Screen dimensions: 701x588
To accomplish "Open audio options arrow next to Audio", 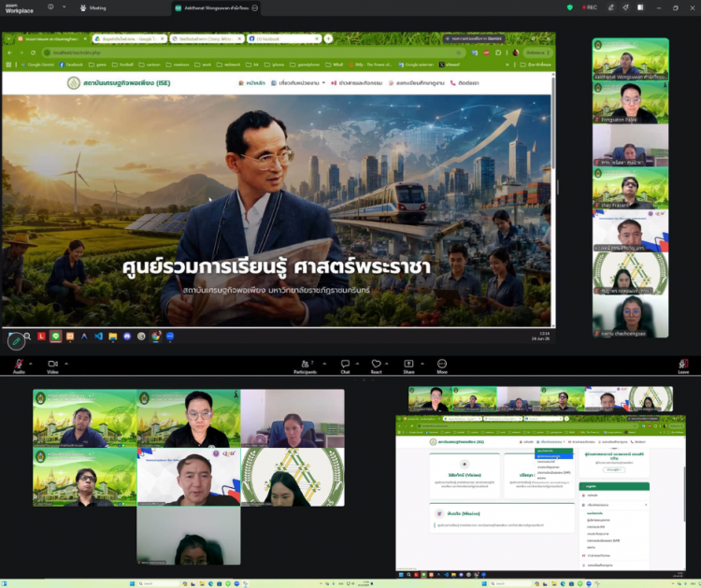I will click(31, 364).
